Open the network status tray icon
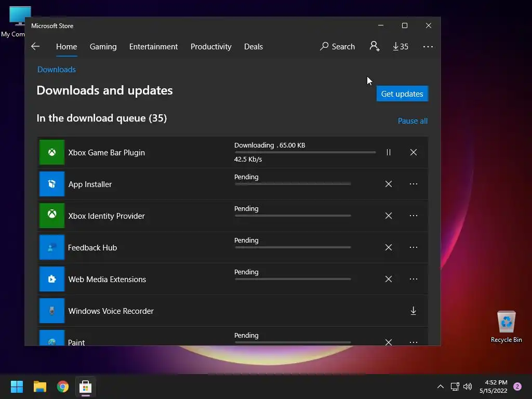This screenshot has height=399, width=532. [x=455, y=387]
